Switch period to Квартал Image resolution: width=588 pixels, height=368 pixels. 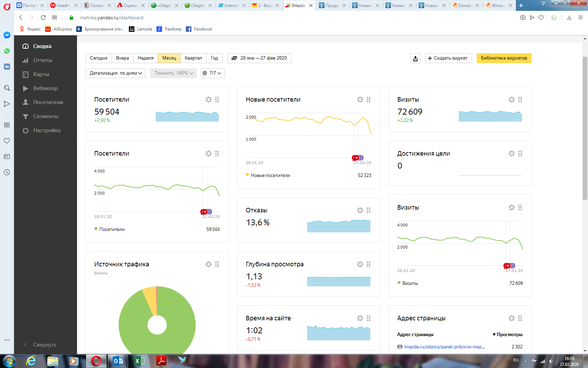point(193,58)
